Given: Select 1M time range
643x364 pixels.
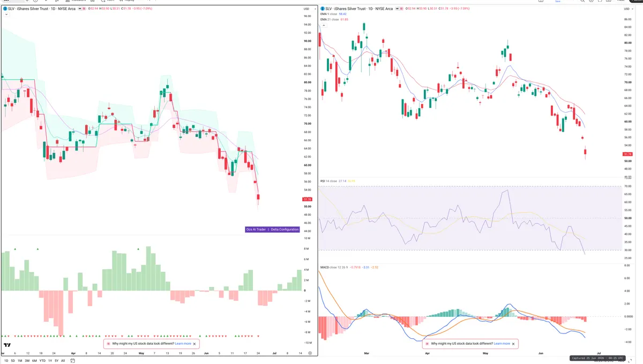Looking at the screenshot, I should pyautogui.click(x=20, y=361).
